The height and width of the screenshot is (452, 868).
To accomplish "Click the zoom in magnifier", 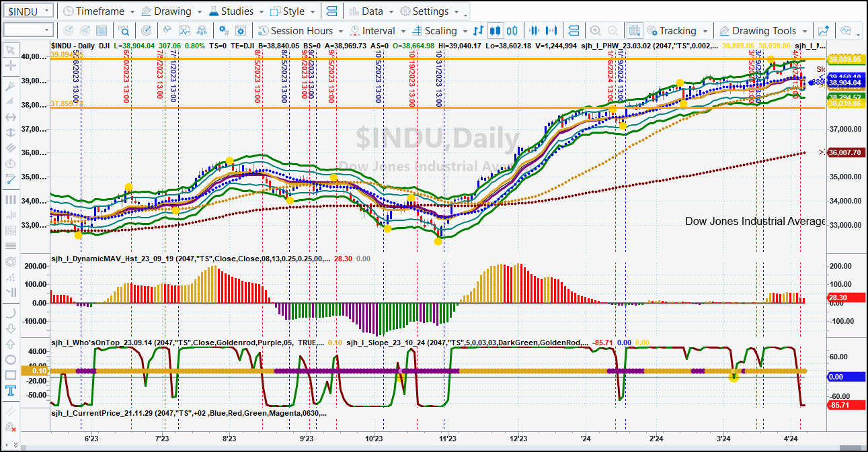I will [x=596, y=30].
